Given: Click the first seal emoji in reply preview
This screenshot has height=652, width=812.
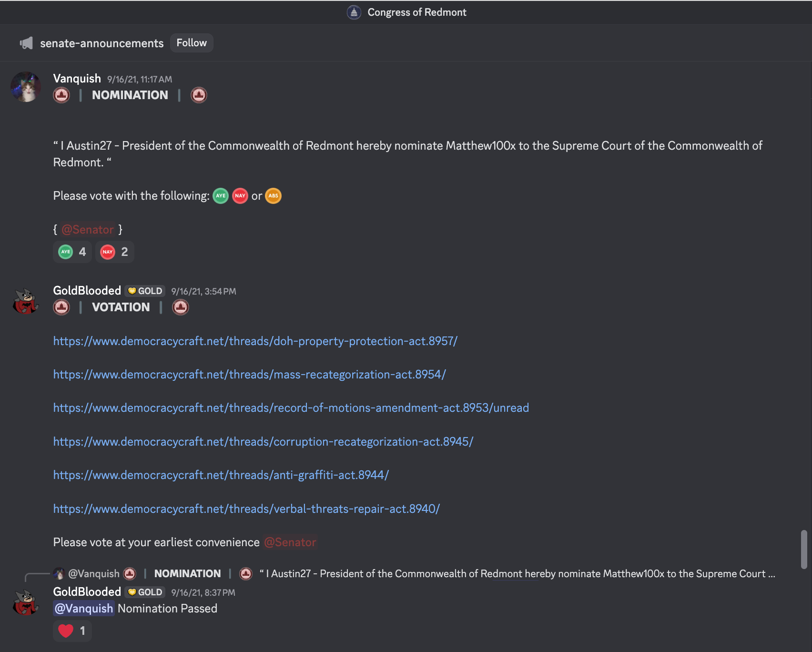Looking at the screenshot, I should [130, 574].
